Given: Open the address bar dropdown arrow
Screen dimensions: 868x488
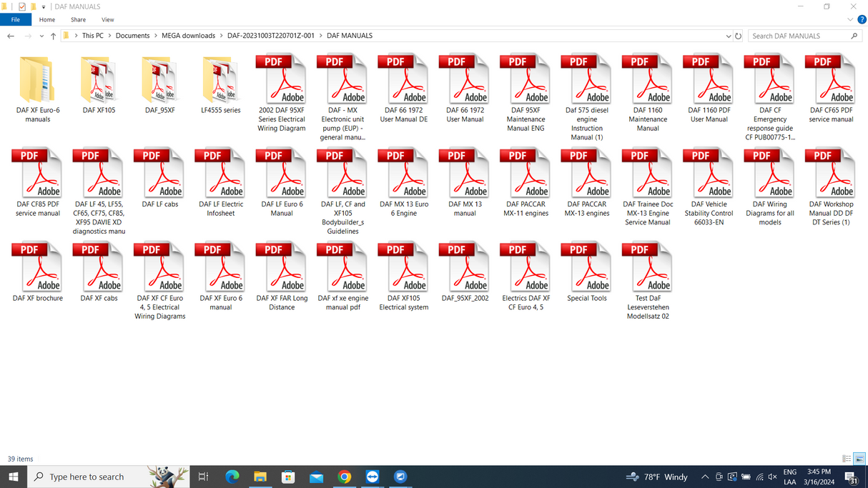Looking at the screenshot, I should 729,35.
